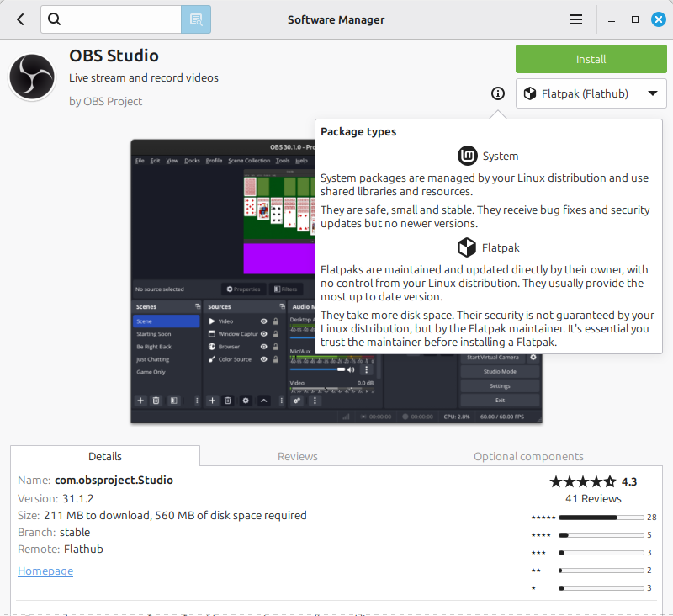The image size is (673, 616).
Task: Click the package types info icon
Action: [x=498, y=93]
